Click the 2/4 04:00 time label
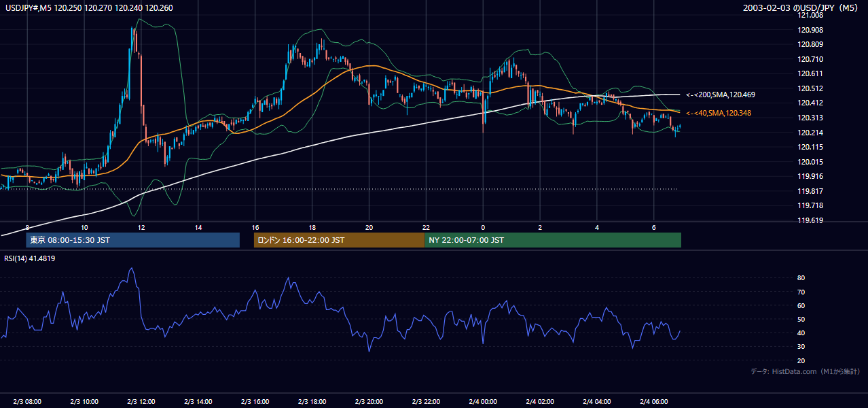This screenshot has width=868, height=408. pyautogui.click(x=597, y=402)
